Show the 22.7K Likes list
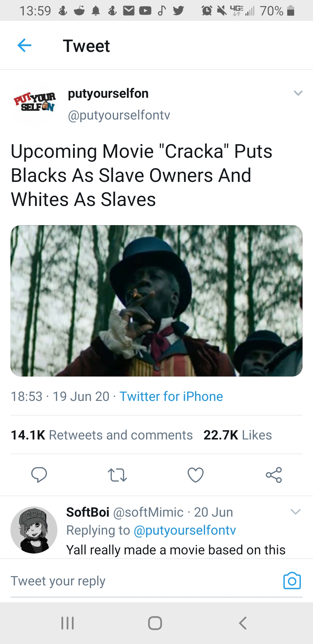313x644 pixels. tap(238, 435)
